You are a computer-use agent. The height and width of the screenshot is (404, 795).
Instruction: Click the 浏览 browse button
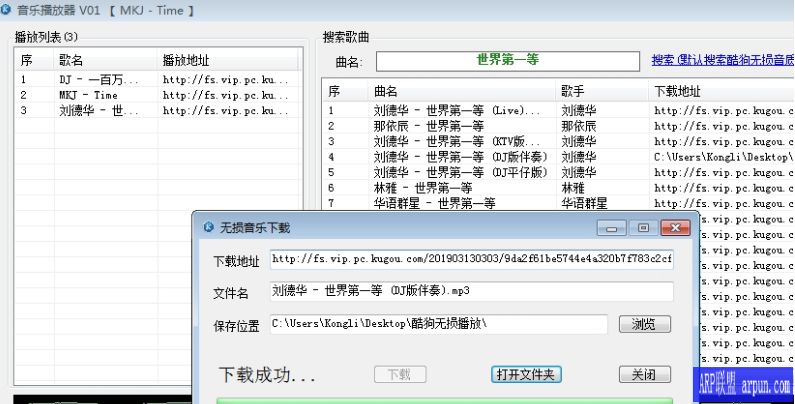[x=644, y=324]
